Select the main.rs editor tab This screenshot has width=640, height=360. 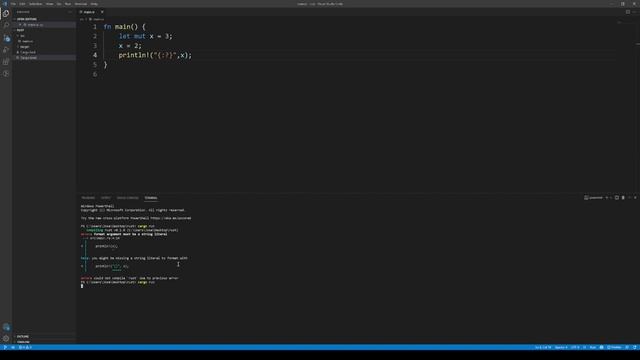pos(89,12)
